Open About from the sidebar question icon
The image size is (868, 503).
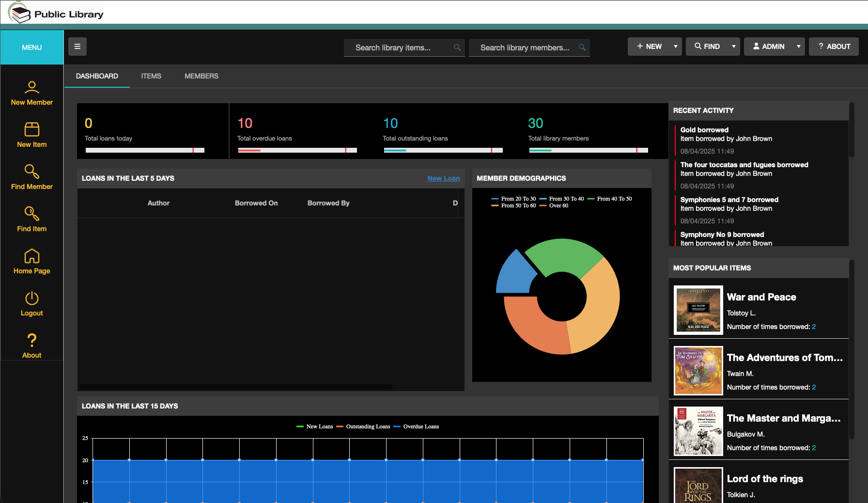31,341
